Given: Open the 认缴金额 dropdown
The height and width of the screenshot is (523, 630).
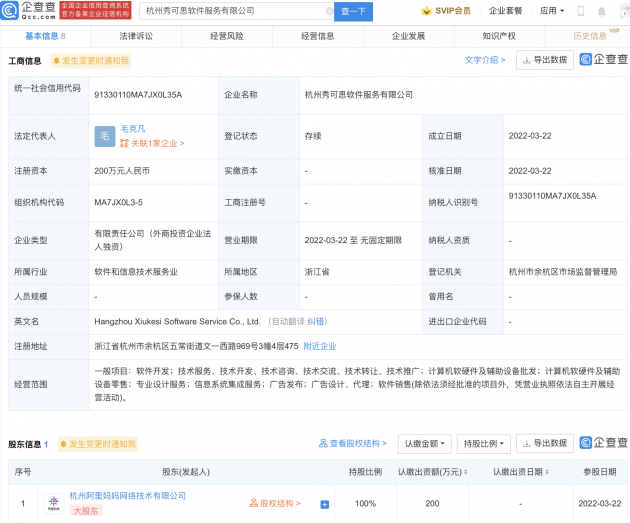Looking at the screenshot, I should pyautogui.click(x=425, y=444).
